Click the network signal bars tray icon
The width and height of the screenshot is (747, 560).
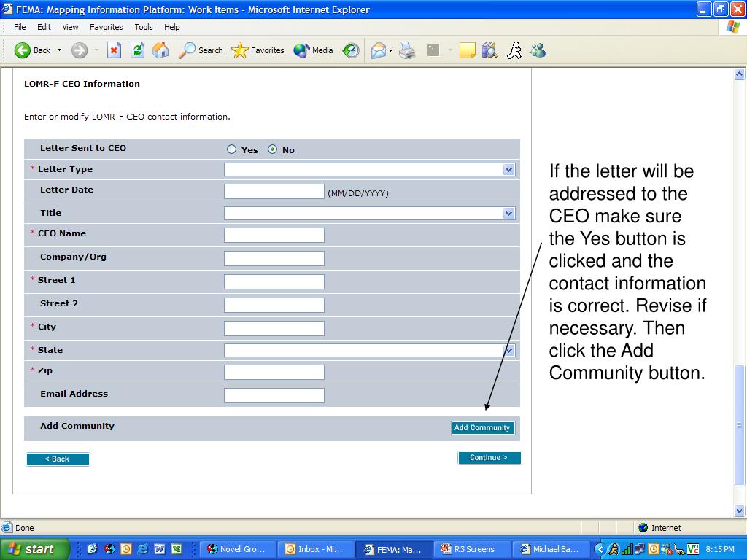pyautogui.click(x=627, y=549)
